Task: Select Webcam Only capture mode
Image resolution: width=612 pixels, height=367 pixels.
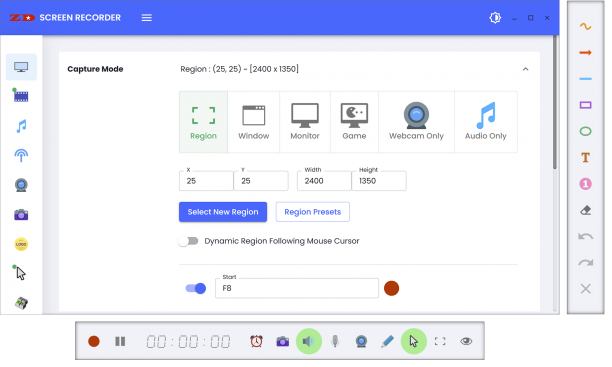Action: pos(416,122)
